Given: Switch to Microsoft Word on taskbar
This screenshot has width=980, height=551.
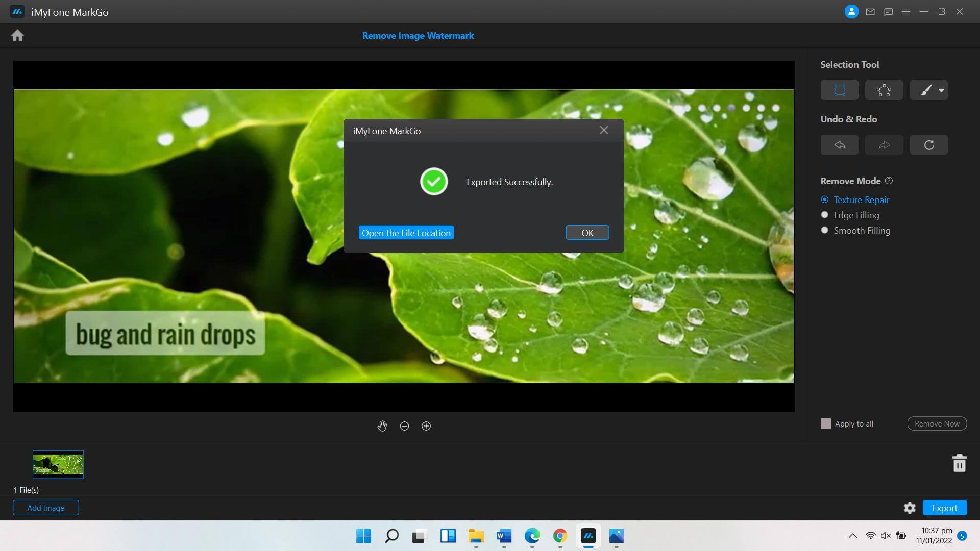Looking at the screenshot, I should click(504, 536).
